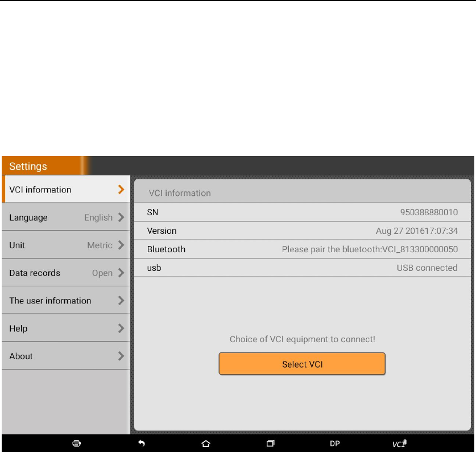Click The user information chevron

(121, 301)
